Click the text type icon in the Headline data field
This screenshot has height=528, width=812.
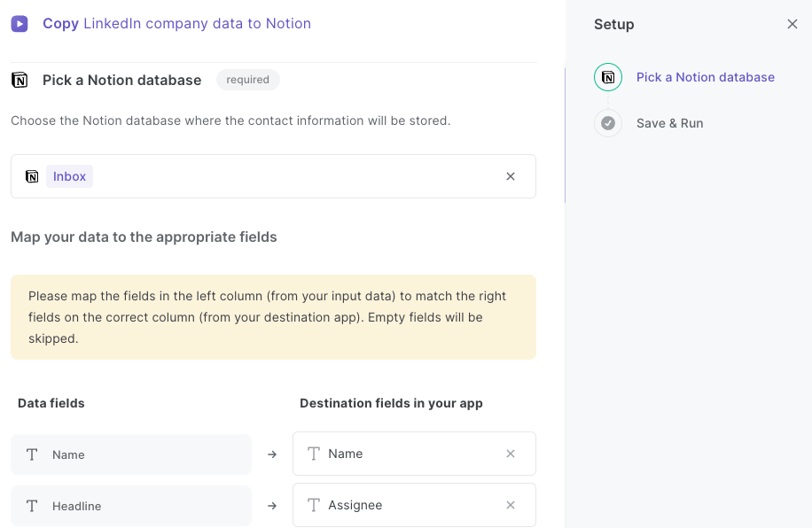point(32,506)
